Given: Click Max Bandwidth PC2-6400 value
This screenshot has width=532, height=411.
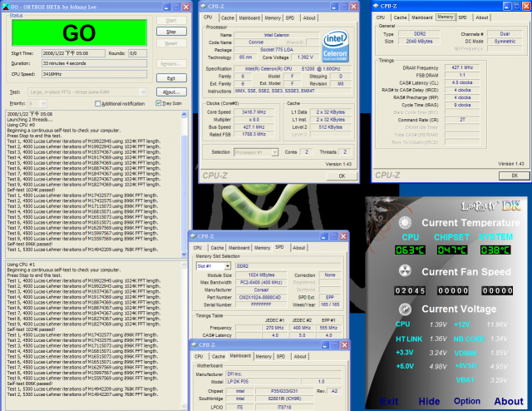Looking at the screenshot, I should point(261,283).
